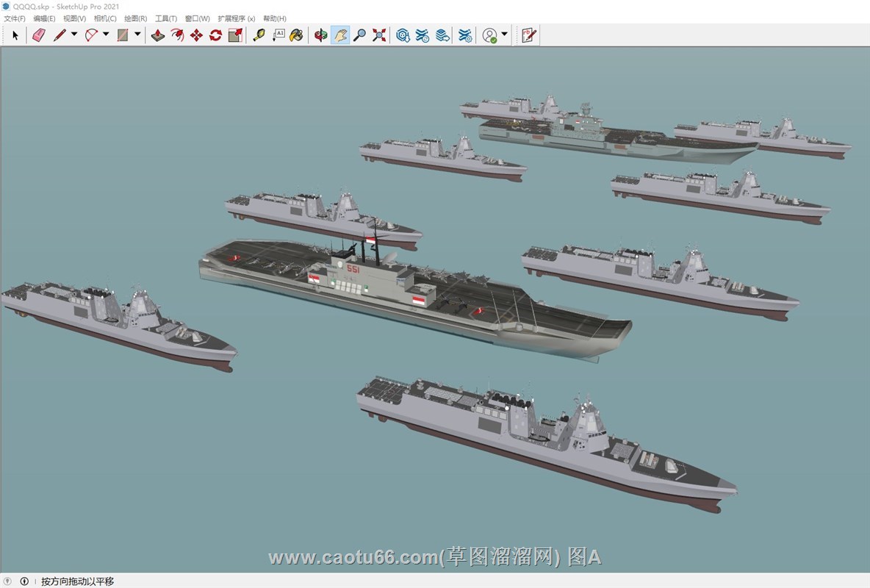Open the 3D Warehouse

coord(403,35)
